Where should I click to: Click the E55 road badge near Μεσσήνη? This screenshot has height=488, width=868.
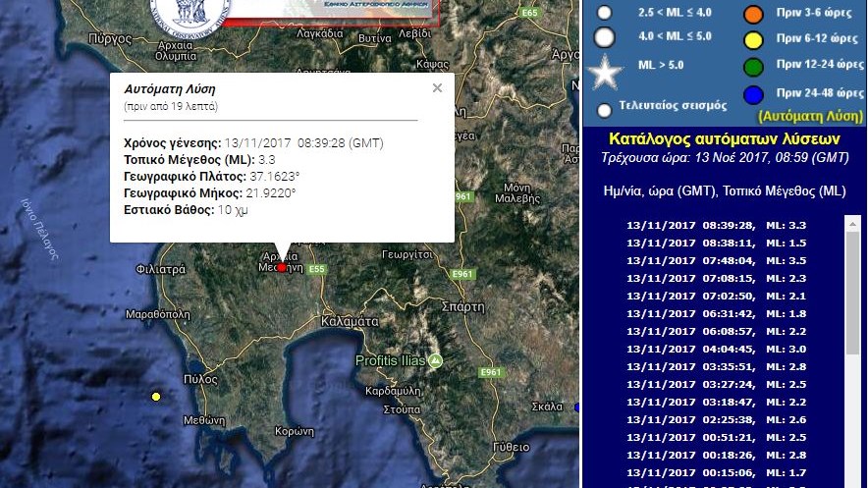pyautogui.click(x=316, y=269)
